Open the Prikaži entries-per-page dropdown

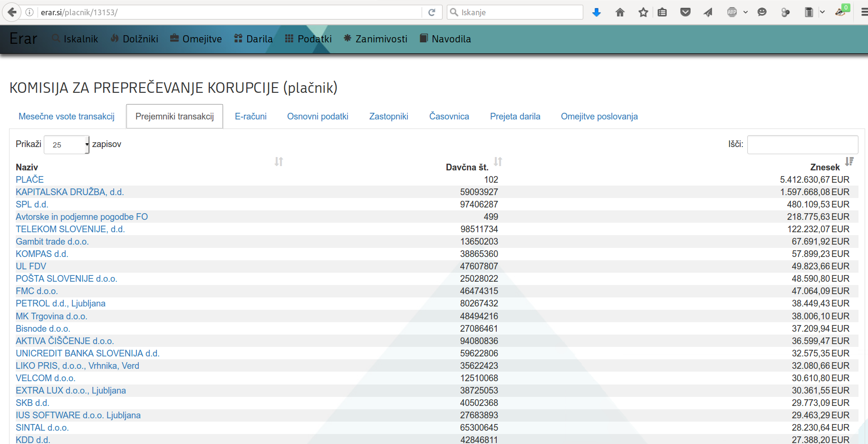tap(67, 145)
